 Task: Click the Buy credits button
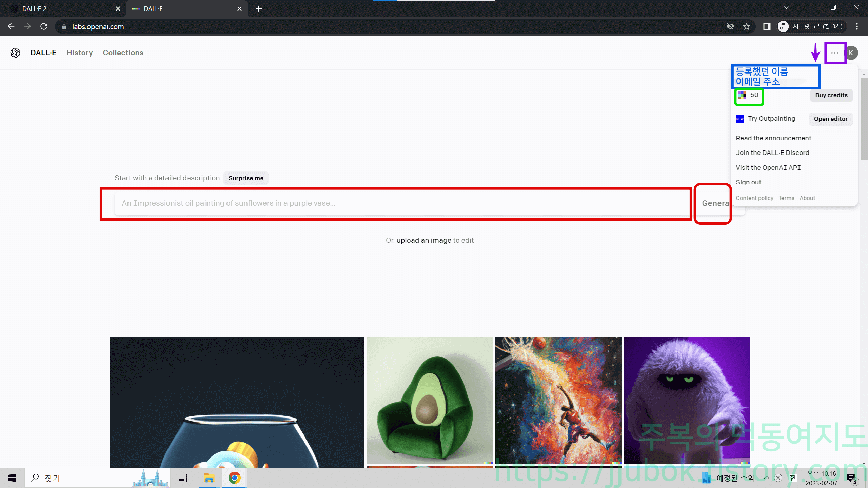(x=831, y=95)
